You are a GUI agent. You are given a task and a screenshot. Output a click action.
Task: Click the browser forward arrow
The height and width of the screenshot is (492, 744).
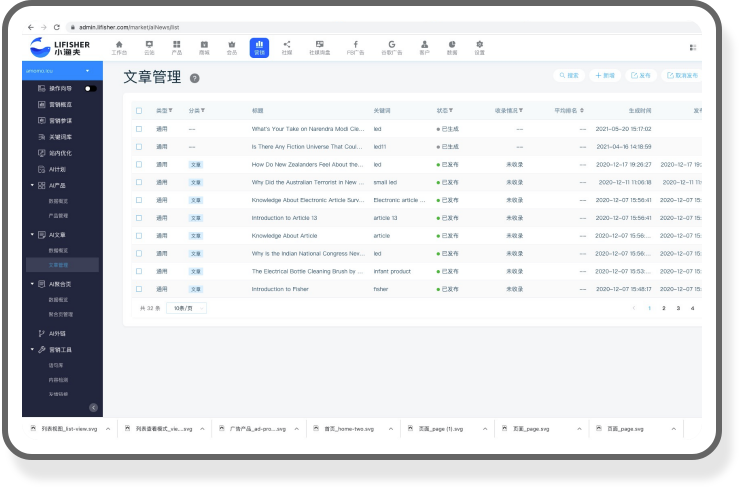click(44, 28)
